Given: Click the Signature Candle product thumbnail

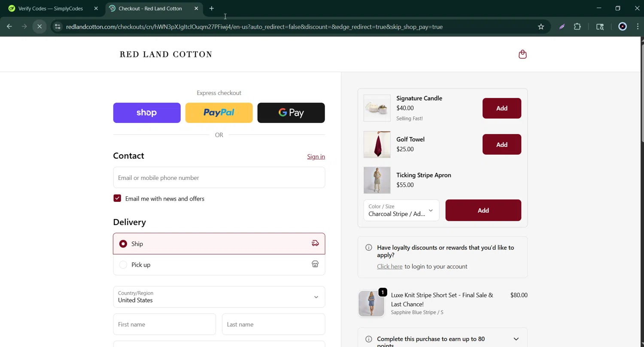Looking at the screenshot, I should (x=377, y=108).
